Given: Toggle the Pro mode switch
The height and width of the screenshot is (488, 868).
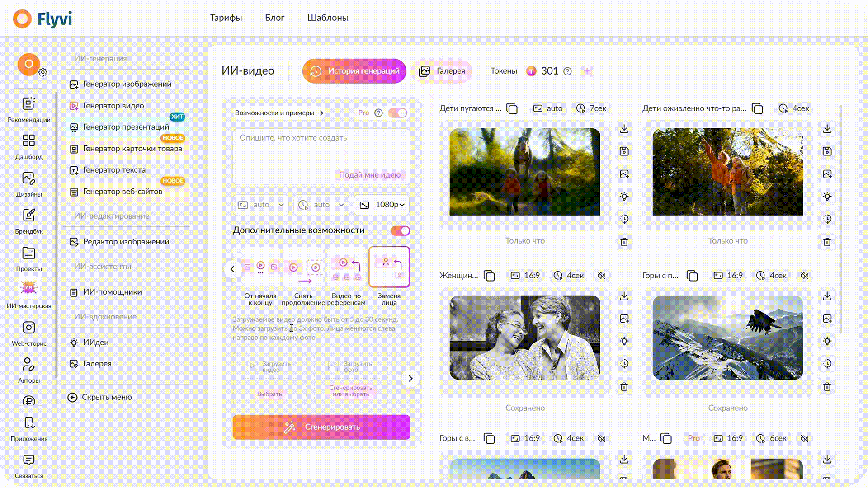Looking at the screenshot, I should [x=398, y=113].
